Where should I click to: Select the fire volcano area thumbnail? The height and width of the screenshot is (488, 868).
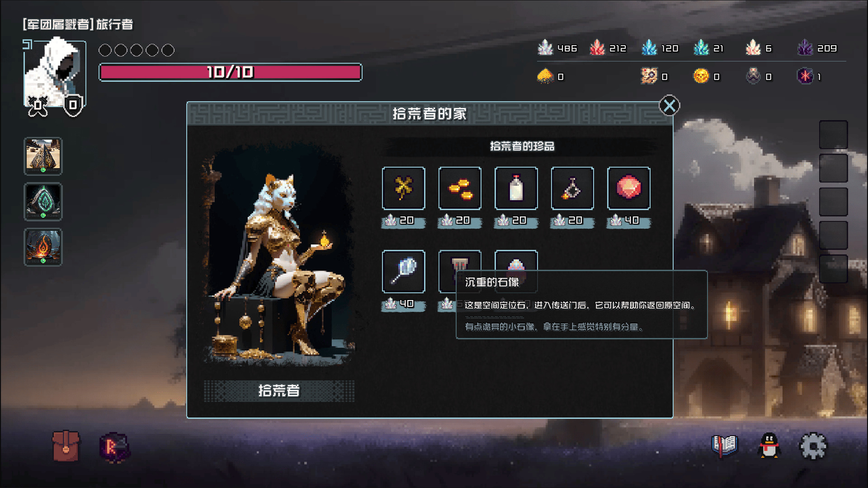point(43,247)
